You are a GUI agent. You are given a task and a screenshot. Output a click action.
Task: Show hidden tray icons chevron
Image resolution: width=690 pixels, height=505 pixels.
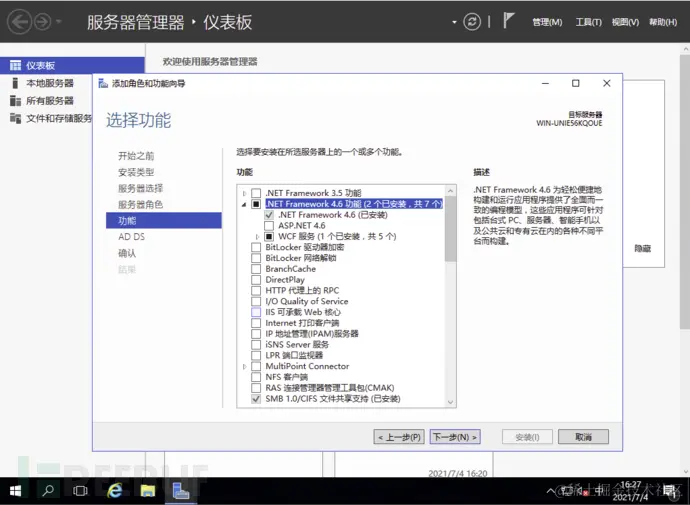click(x=551, y=490)
